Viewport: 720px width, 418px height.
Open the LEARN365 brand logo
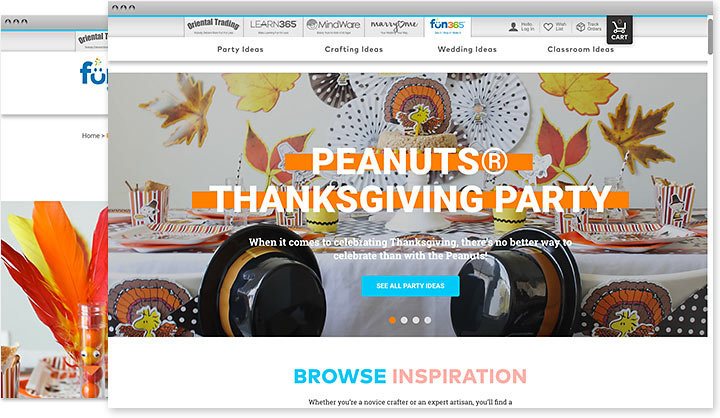[x=273, y=27]
